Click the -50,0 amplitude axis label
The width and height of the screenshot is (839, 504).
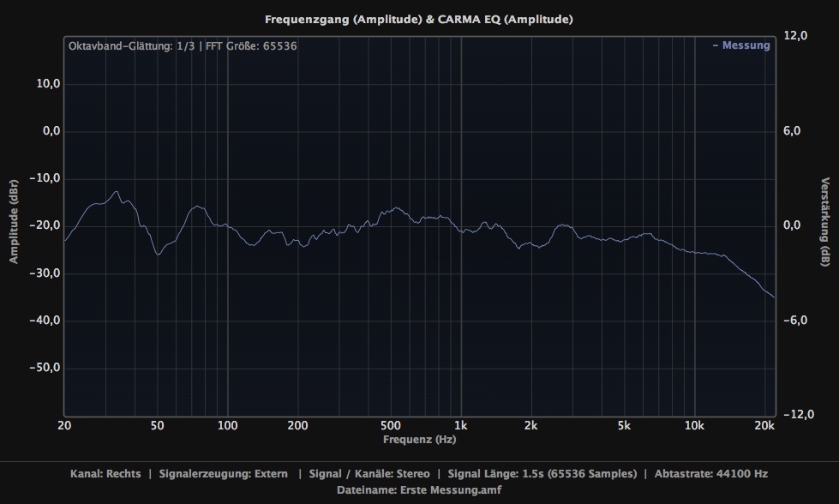pyautogui.click(x=44, y=368)
